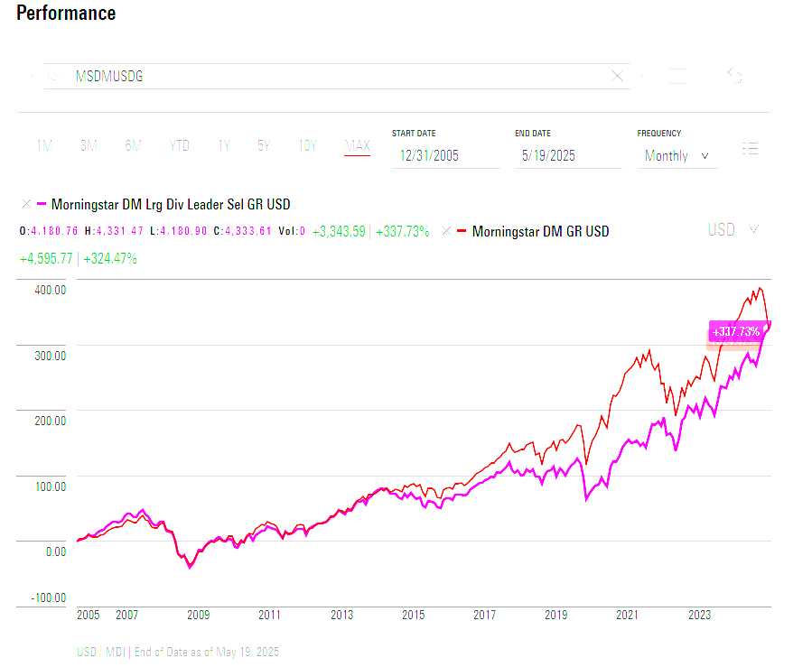The image size is (812, 667).
Task: Open the Monthly frequency dropdown
Action: click(x=677, y=156)
